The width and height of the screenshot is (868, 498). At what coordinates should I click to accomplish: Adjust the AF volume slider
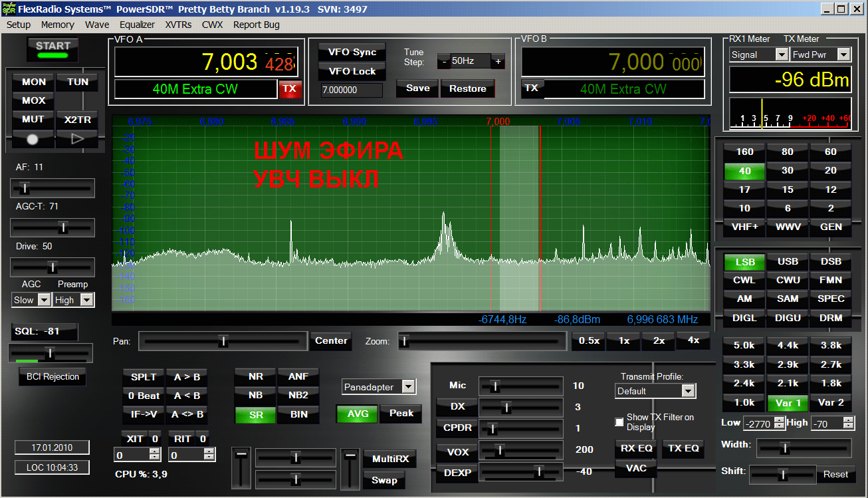point(25,188)
